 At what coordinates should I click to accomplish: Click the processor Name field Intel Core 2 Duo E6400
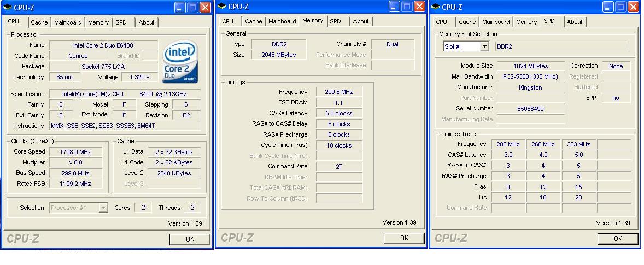click(x=103, y=45)
